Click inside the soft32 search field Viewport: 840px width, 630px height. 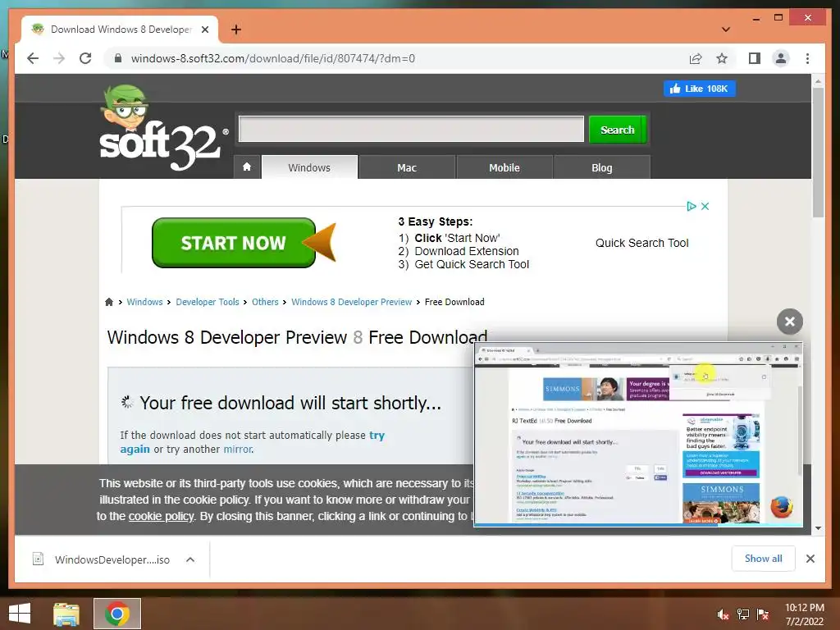pyautogui.click(x=411, y=129)
